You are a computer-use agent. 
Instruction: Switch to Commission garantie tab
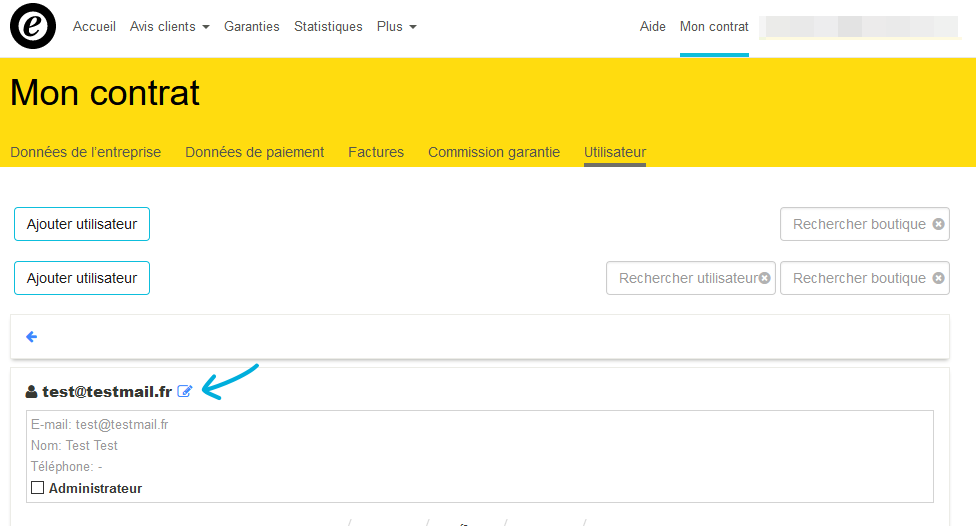click(494, 153)
